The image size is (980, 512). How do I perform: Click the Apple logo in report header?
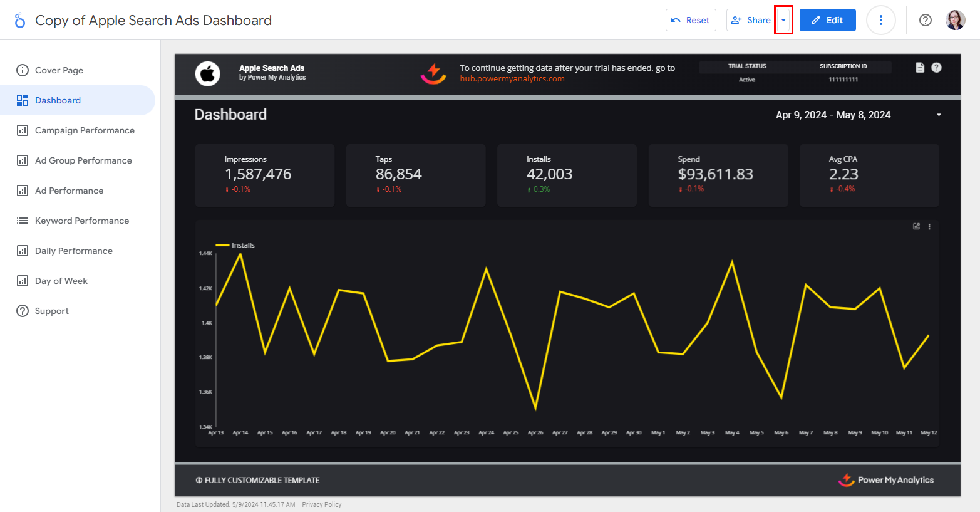coord(207,73)
